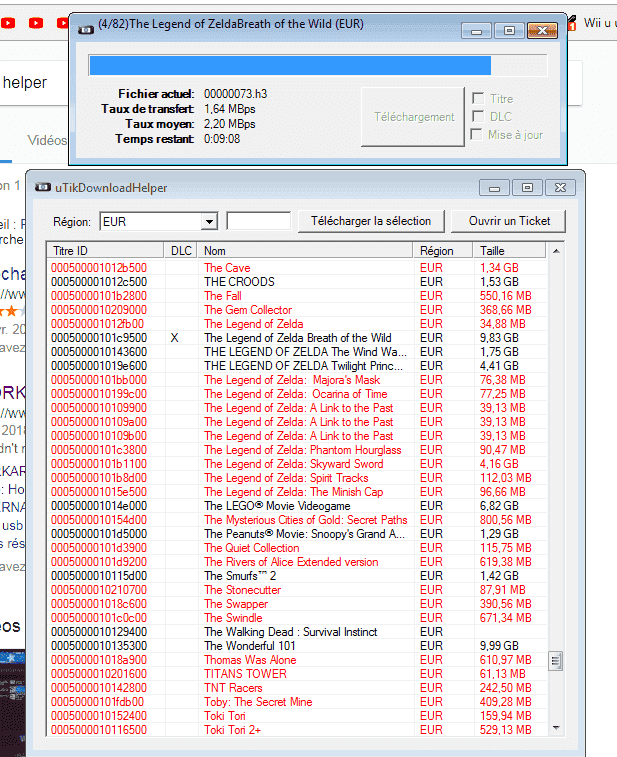
Task: Select The Legend of Zelda: Phantom Hourglass
Action: pyautogui.click(x=297, y=449)
